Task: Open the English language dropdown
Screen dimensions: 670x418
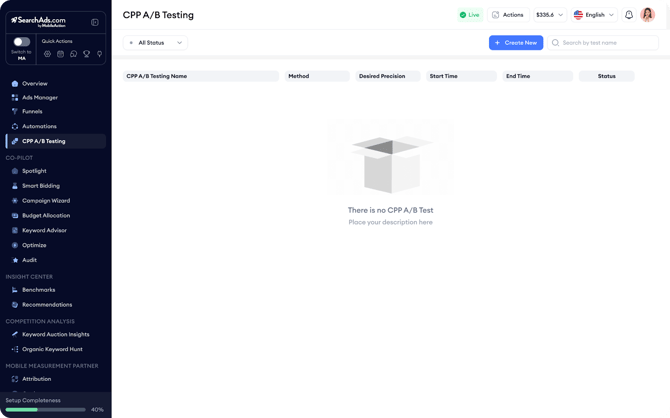Action: (x=594, y=15)
